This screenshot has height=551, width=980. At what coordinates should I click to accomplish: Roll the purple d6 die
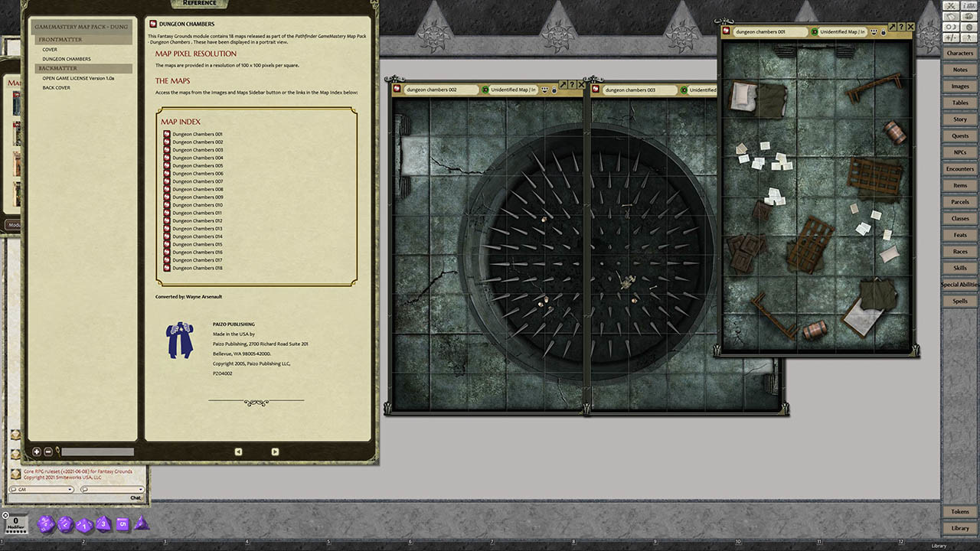[122, 524]
